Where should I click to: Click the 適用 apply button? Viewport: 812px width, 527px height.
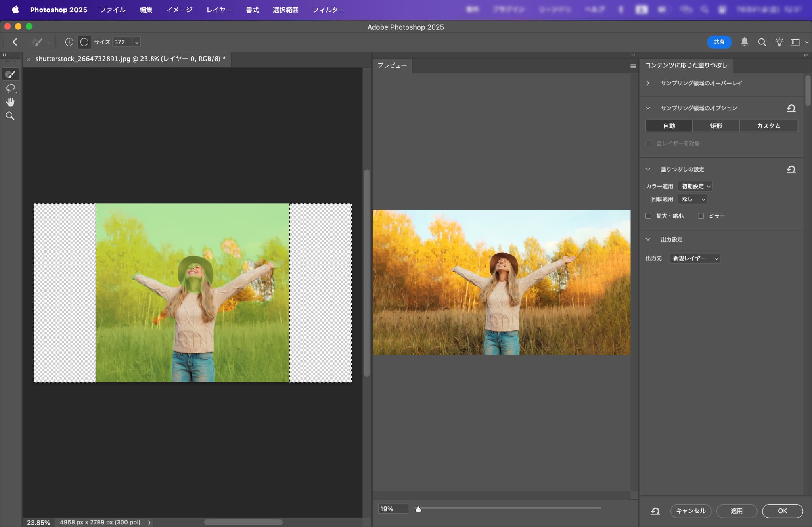pyautogui.click(x=736, y=511)
